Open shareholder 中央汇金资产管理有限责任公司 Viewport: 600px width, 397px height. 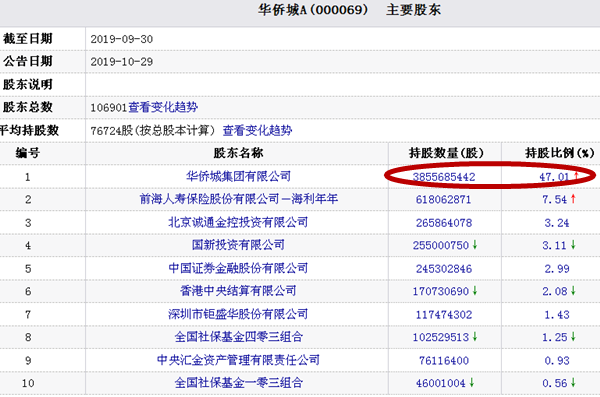pyautogui.click(x=238, y=360)
